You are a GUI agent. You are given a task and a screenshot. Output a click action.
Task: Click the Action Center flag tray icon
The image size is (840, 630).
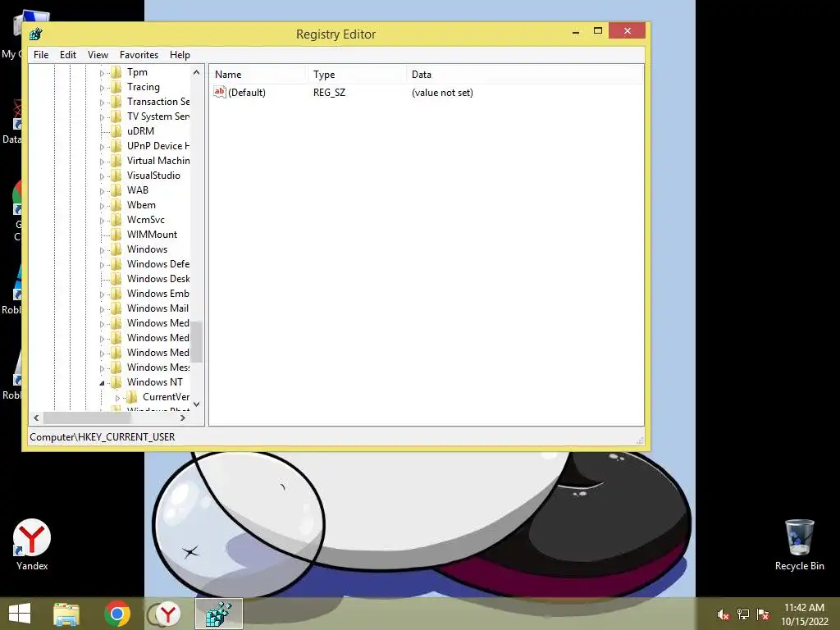click(763, 614)
